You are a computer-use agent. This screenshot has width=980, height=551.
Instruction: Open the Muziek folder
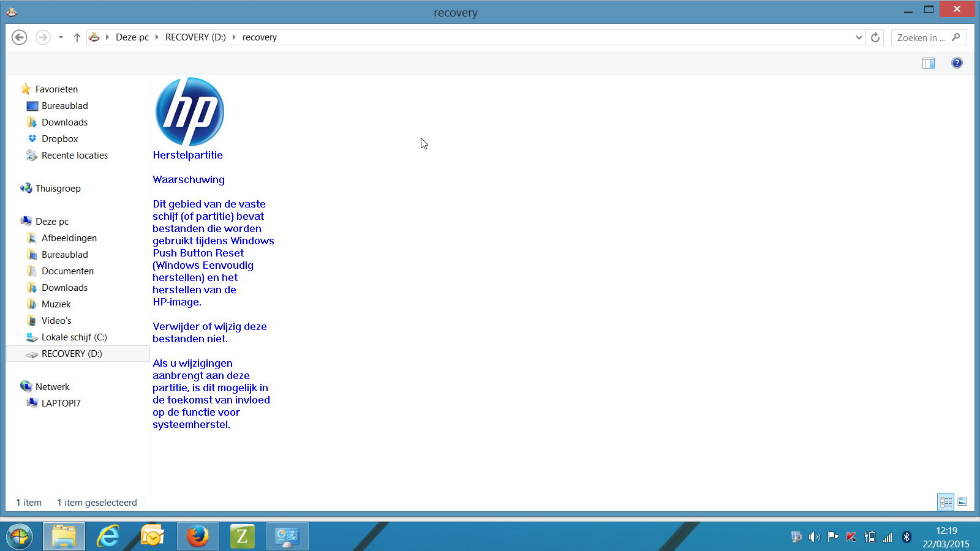click(56, 304)
